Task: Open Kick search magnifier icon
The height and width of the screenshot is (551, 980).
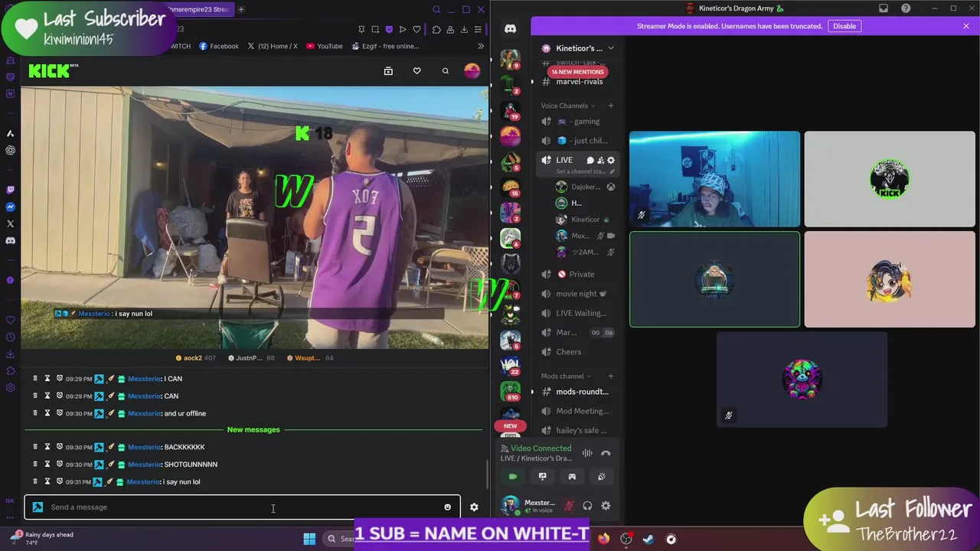Action: click(x=445, y=71)
